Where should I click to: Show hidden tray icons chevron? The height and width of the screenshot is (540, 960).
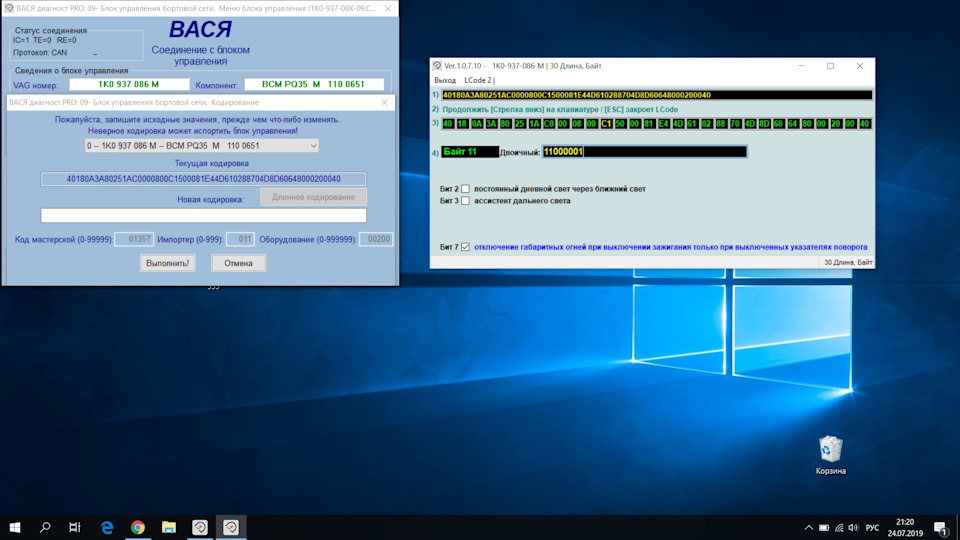click(808, 528)
